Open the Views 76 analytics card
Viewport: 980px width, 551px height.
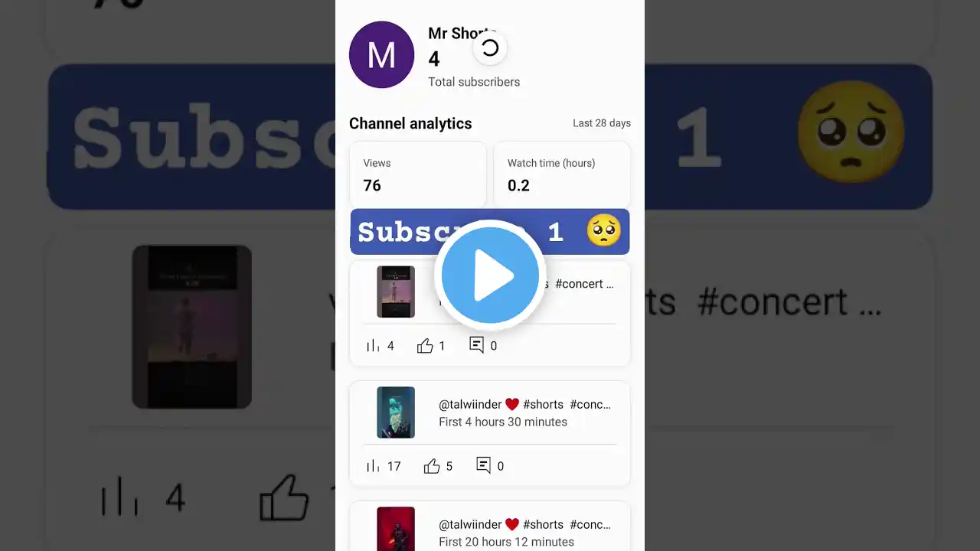418,174
